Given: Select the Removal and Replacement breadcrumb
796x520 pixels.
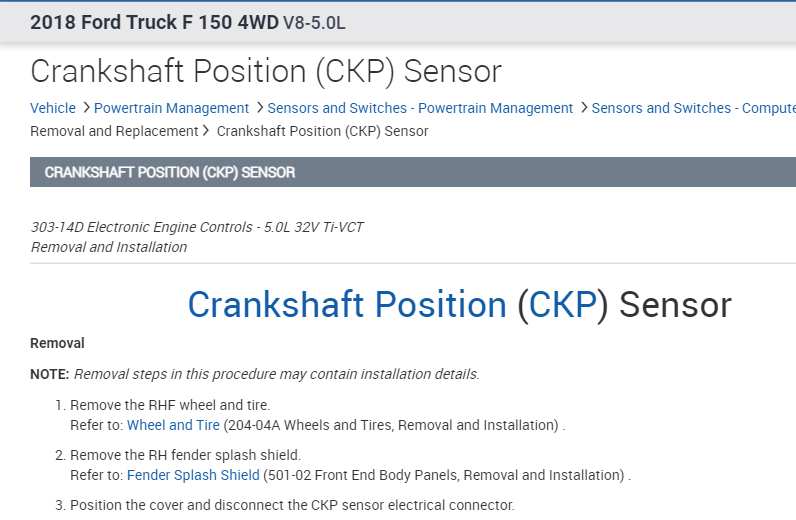Looking at the screenshot, I should (x=114, y=131).
